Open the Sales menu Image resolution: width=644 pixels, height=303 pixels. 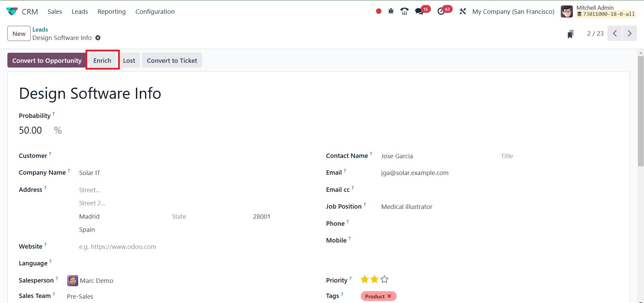[x=55, y=11]
